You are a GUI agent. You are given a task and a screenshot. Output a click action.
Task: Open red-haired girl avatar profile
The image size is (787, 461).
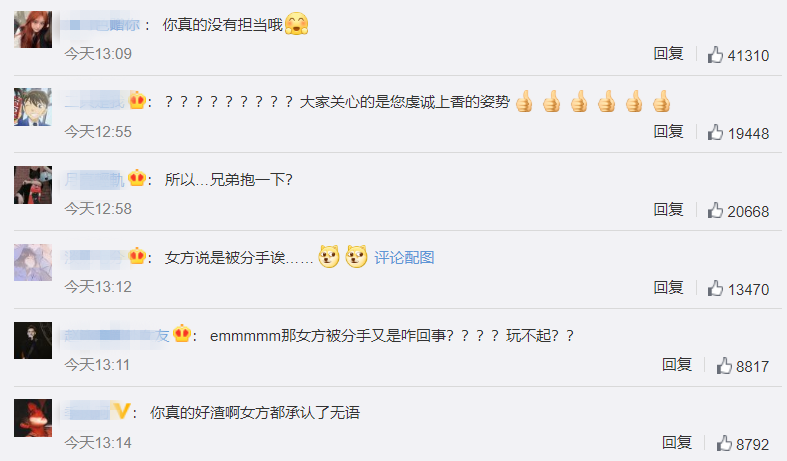(x=33, y=30)
